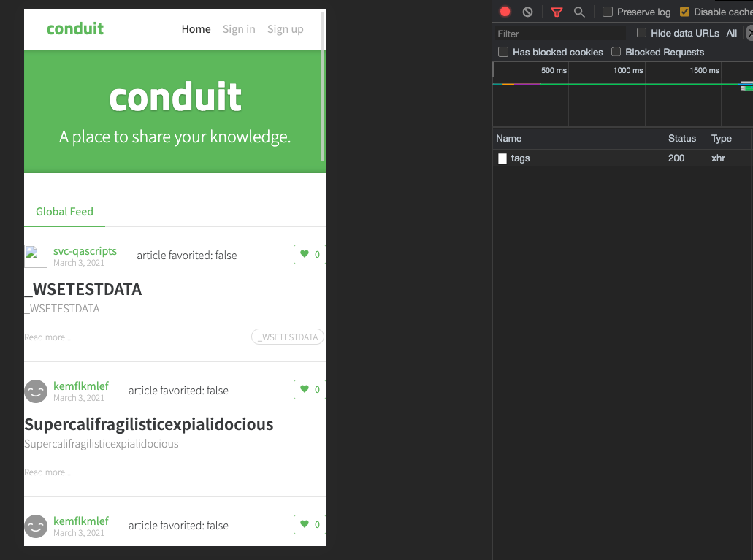The image size is (753, 560).
Task: Favorite the Supercalifragilisticexpialidocious article heart button
Action: pos(310,389)
